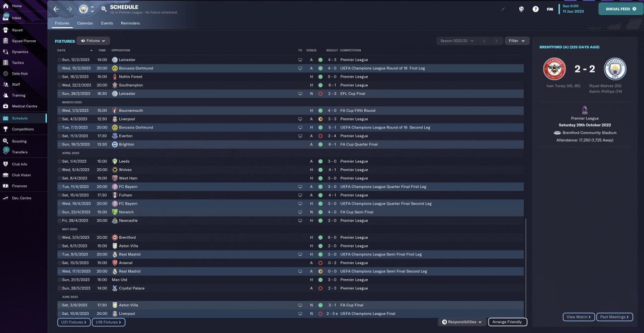This screenshot has height=333, width=644.
Task: Open the Filter dropdown
Action: 517,41
